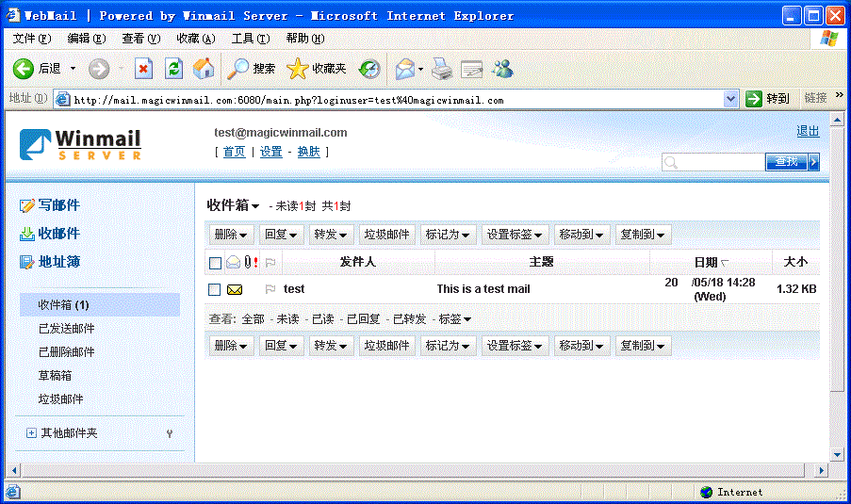This screenshot has width=851, height=504.
Task: Open the 查看(V) menu
Action: (141, 39)
